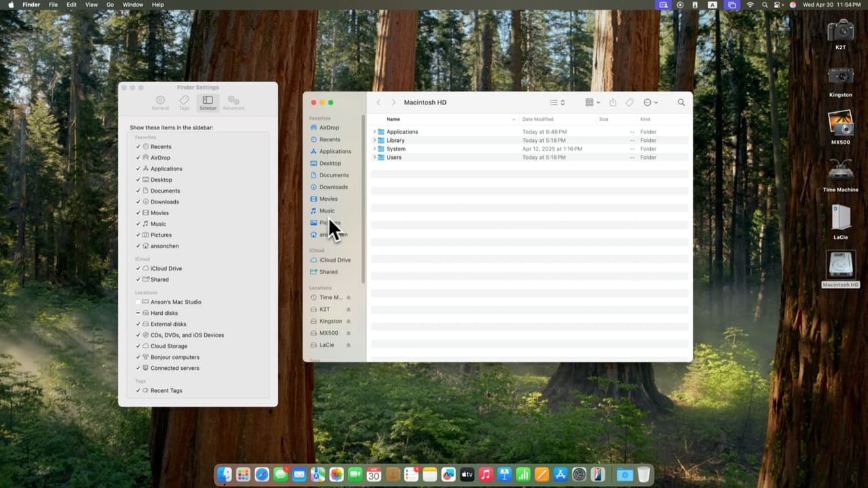Select Shared in the Finder window sidebar
The image size is (868, 488).
click(328, 271)
